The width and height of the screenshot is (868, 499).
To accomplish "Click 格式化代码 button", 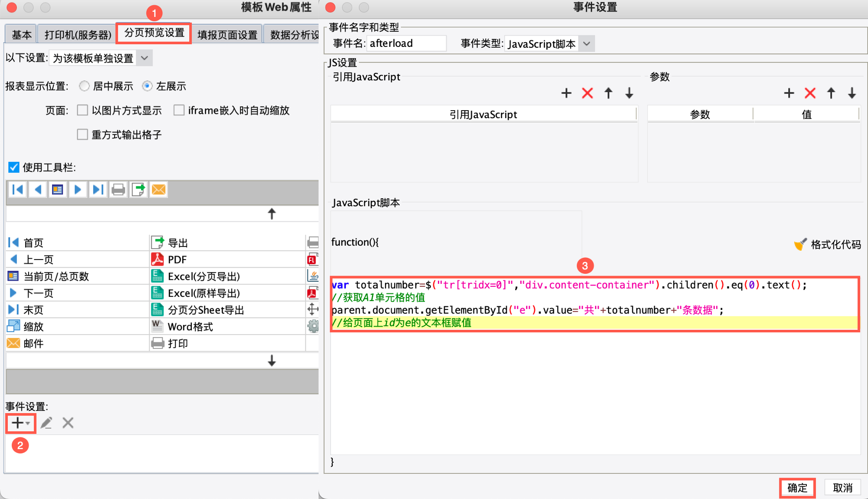I will pyautogui.click(x=828, y=245).
